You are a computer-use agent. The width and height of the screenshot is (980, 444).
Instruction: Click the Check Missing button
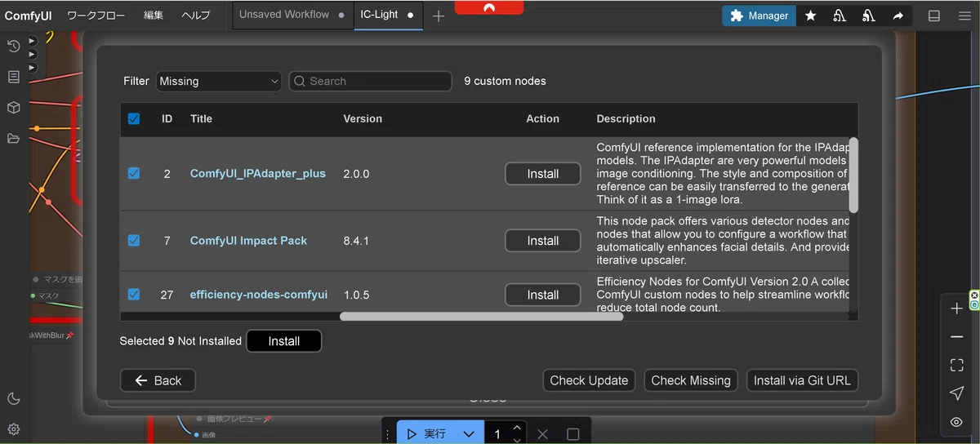(x=691, y=380)
